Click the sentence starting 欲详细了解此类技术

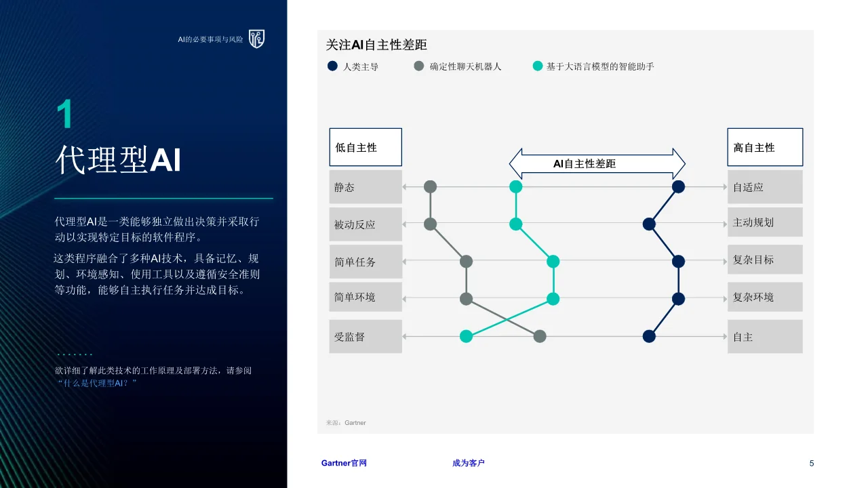(153, 371)
